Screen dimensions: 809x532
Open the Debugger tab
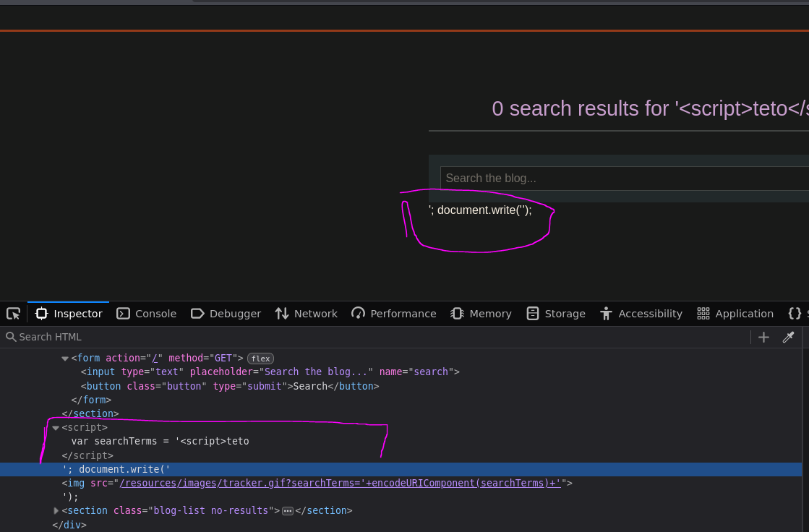pyautogui.click(x=226, y=314)
